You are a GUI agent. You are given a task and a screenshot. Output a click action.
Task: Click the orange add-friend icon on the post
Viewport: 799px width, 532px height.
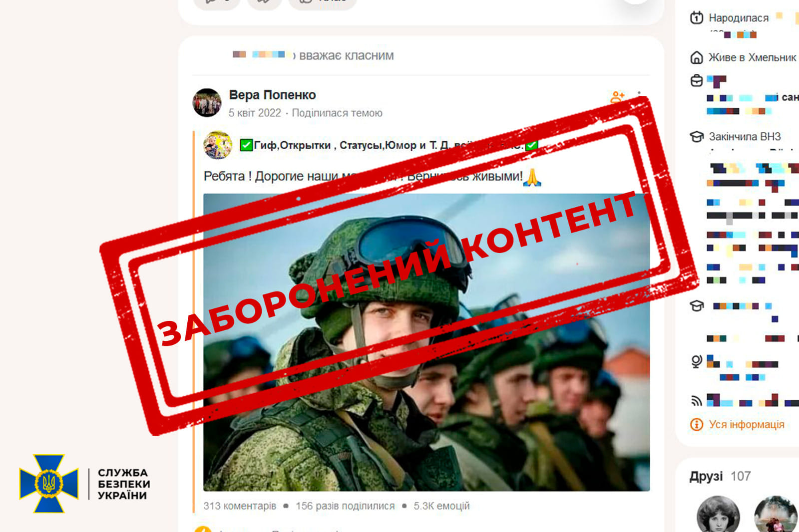[617, 97]
